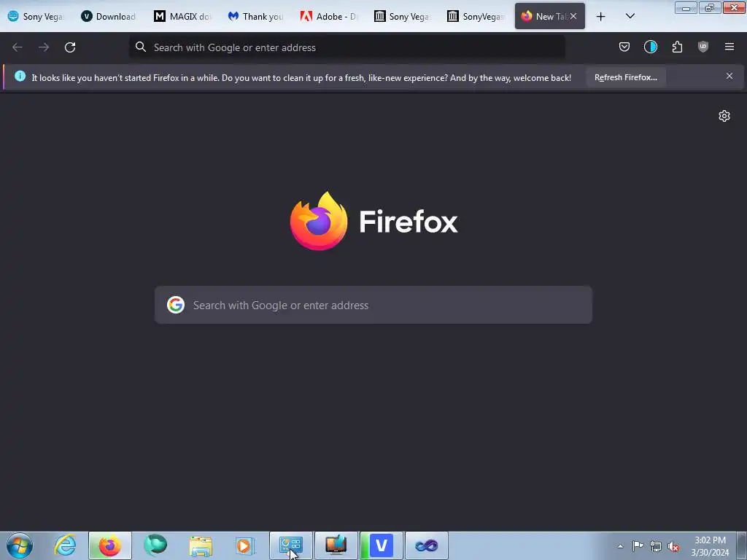
Task: Open the Control Panel taskbar window
Action: [x=291, y=545]
